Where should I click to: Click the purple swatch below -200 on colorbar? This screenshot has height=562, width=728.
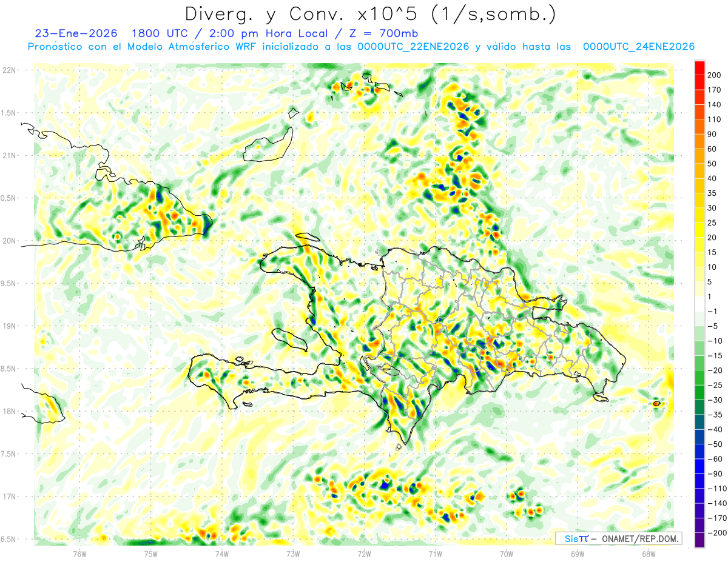click(x=699, y=540)
